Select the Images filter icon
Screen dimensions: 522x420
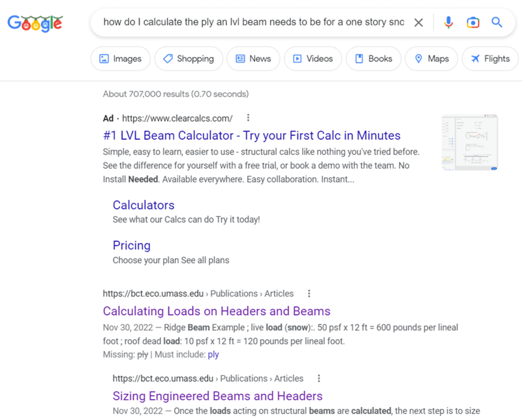point(103,59)
